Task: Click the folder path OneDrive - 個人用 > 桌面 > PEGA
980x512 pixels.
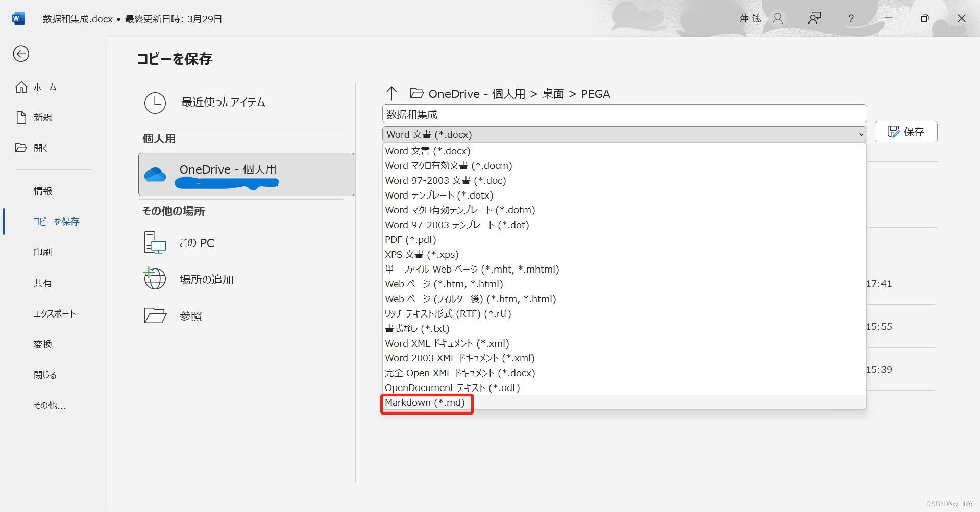Action: coord(519,94)
